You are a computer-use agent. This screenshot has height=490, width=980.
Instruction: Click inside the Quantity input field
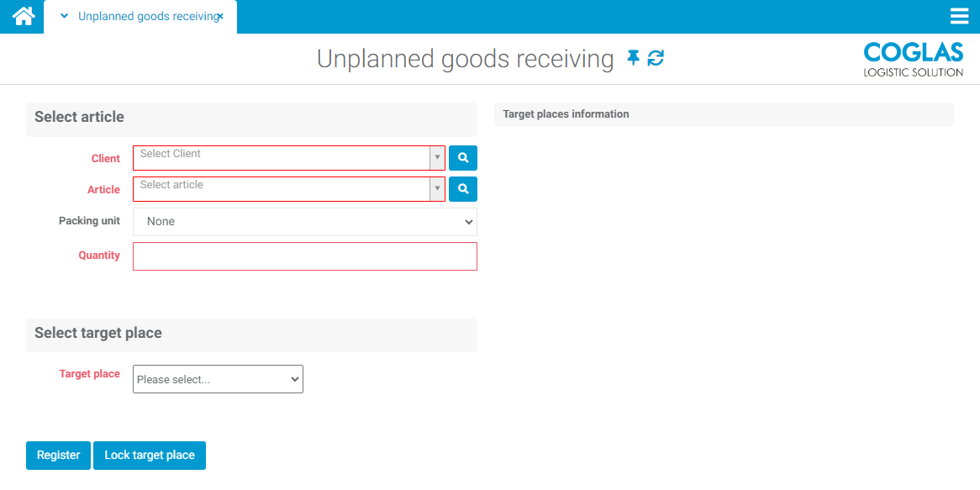click(x=304, y=256)
